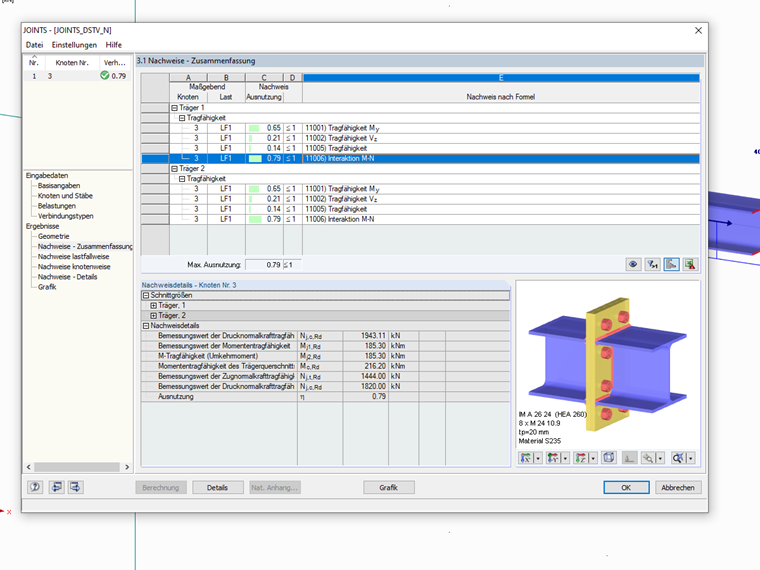Screen dimensions: 760x570
Task: Select Nachweise - Zusammenfassung tree item
Action: coord(85,247)
